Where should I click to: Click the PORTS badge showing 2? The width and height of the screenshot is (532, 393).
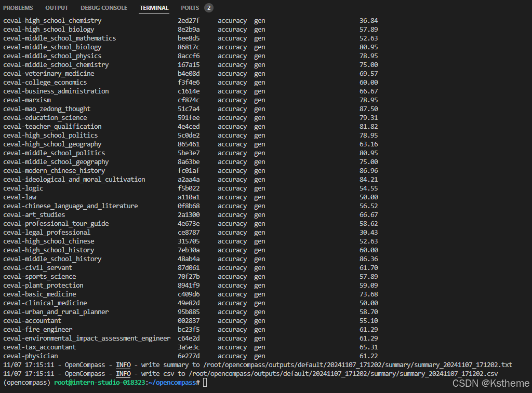coord(209,8)
